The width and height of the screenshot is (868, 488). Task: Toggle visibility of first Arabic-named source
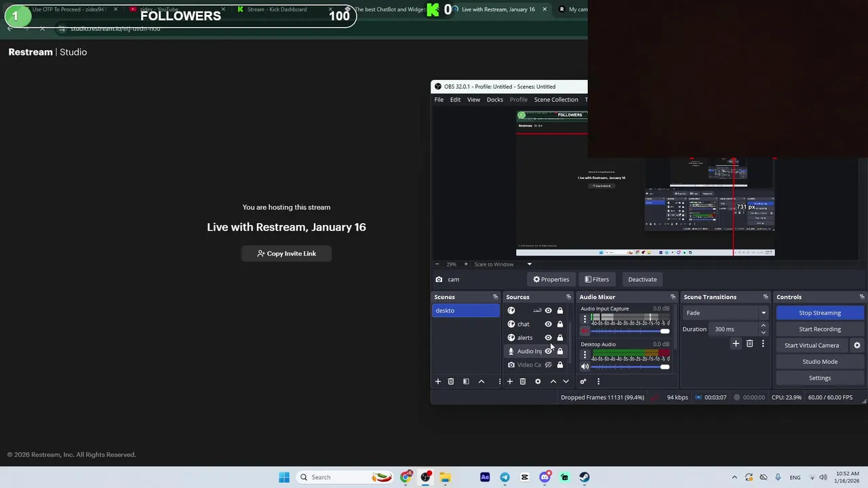click(548, 310)
